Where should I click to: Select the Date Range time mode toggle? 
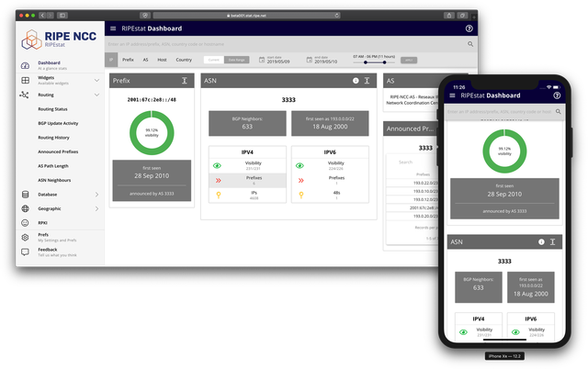click(237, 60)
